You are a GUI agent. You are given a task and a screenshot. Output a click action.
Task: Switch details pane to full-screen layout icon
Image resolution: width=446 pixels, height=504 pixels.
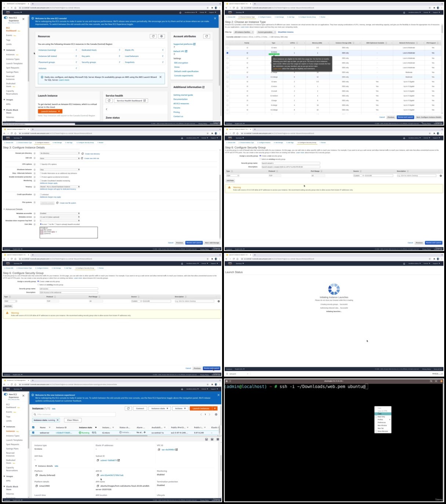(x=218, y=439)
